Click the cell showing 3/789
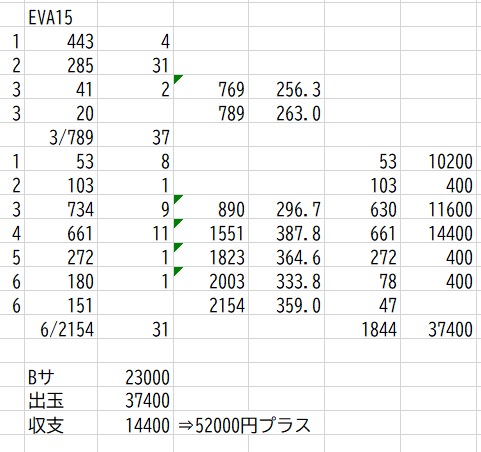The height and width of the screenshot is (452, 481). pyautogui.click(x=61, y=135)
